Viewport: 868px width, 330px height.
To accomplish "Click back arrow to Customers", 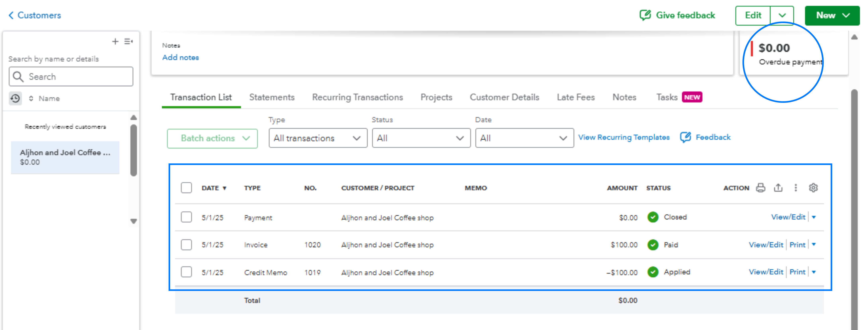I will (x=11, y=15).
